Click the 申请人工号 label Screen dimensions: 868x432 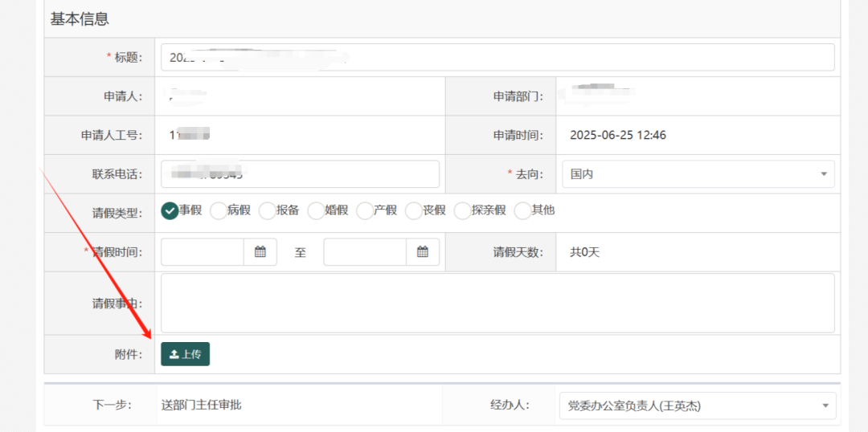112,136
